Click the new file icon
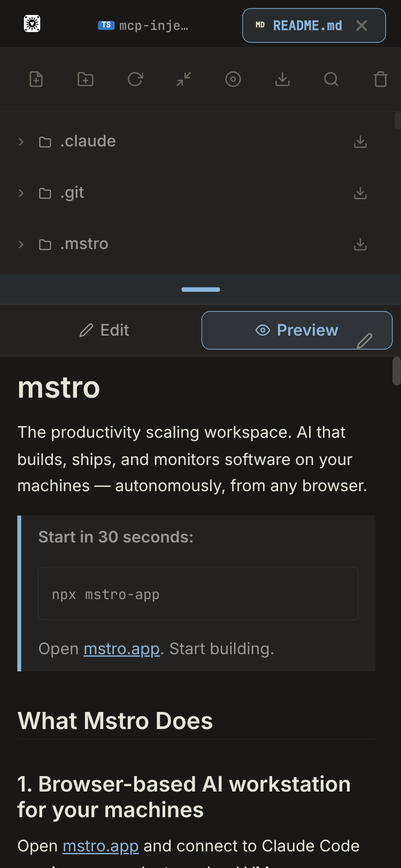 [x=36, y=80]
